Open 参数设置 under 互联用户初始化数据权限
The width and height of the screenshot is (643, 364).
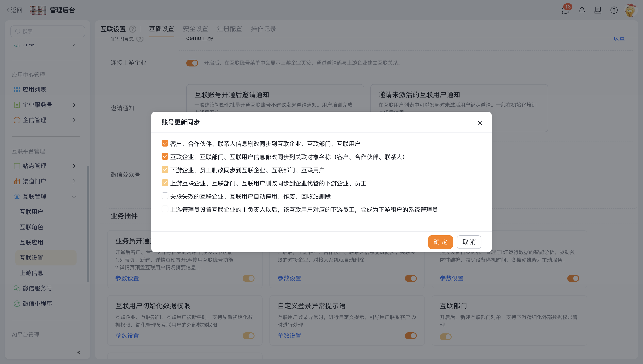point(127,336)
